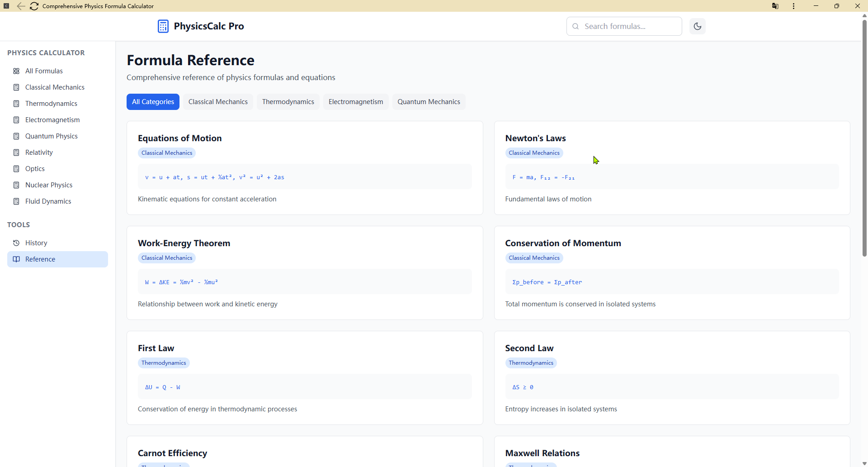The height and width of the screenshot is (467, 868).
Task: Click the scrollbar down arrow
Action: coord(864,463)
